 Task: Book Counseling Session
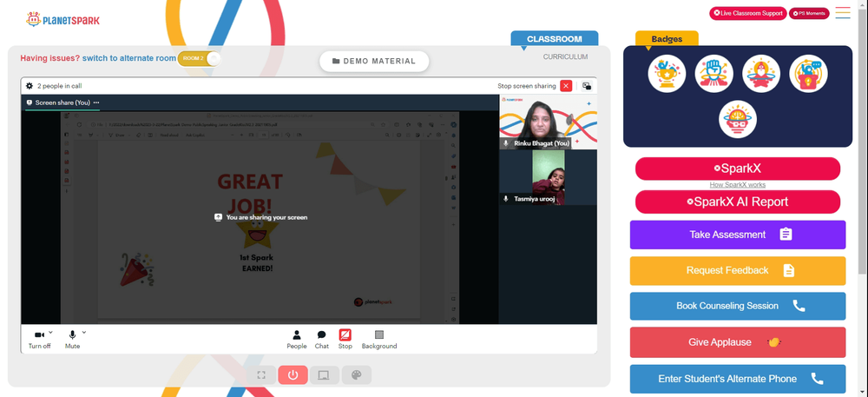(x=737, y=306)
